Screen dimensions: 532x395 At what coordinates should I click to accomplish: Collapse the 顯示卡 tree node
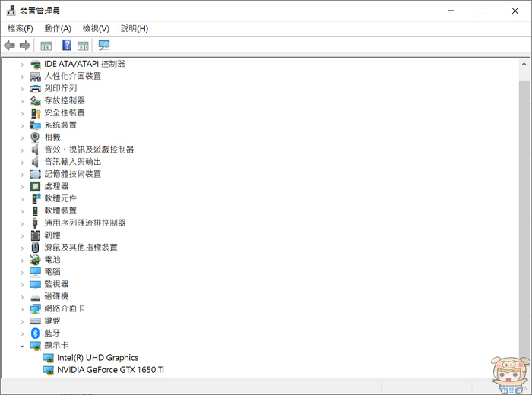[x=22, y=346]
